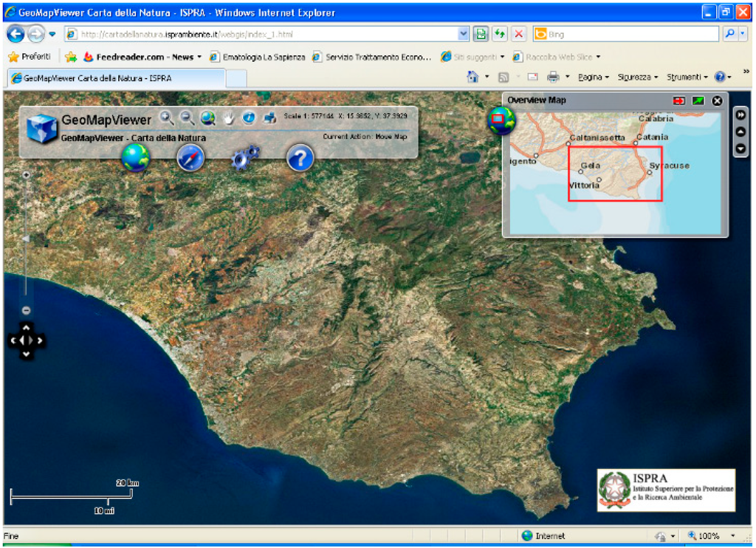Activate the pan hand tool
The height and width of the screenshot is (548, 756).
(x=229, y=118)
